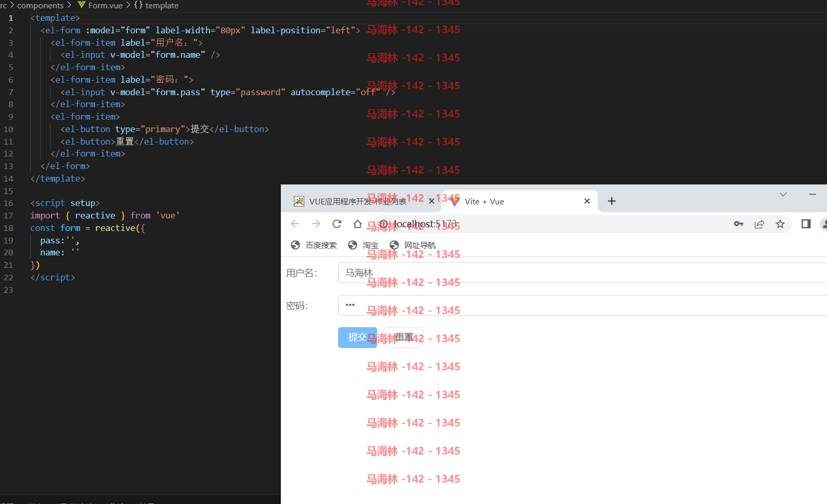Focus the 用户名 input field
This screenshot has height=504, width=827.
pyautogui.click(x=583, y=273)
